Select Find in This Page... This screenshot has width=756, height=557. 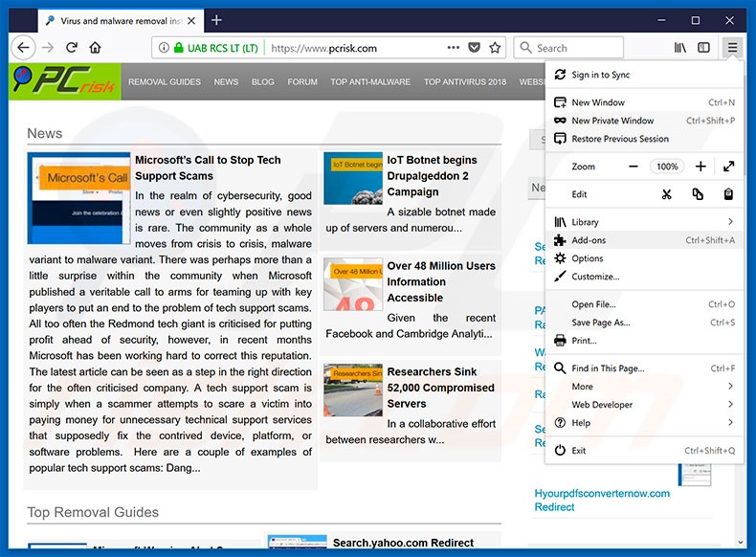pyautogui.click(x=644, y=368)
